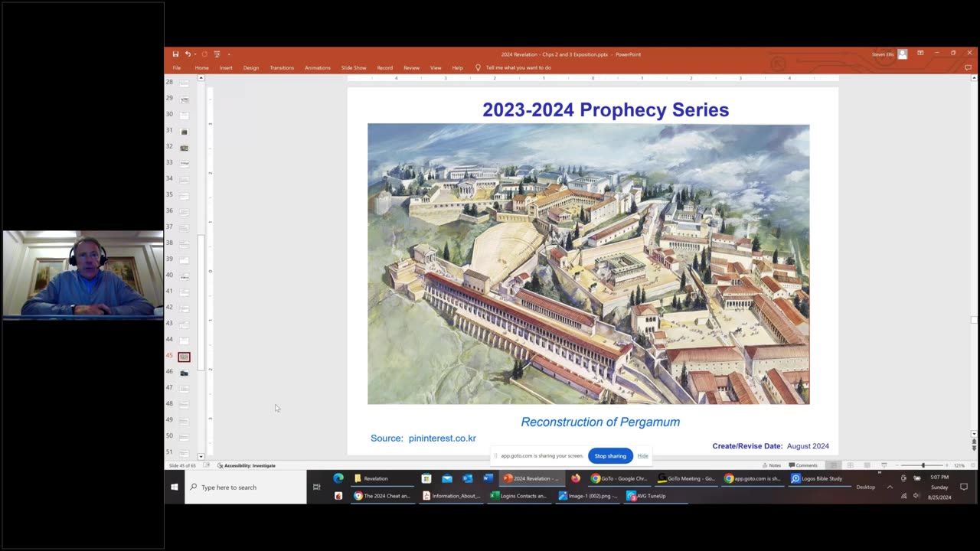Click the Stop sharing button
Image resolution: width=980 pixels, height=551 pixels.
pos(610,456)
